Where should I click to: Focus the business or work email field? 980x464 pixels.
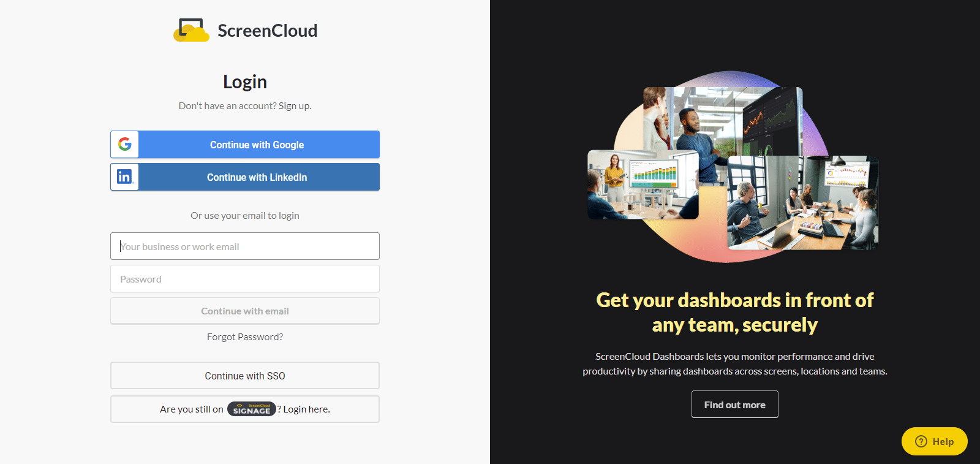point(245,246)
